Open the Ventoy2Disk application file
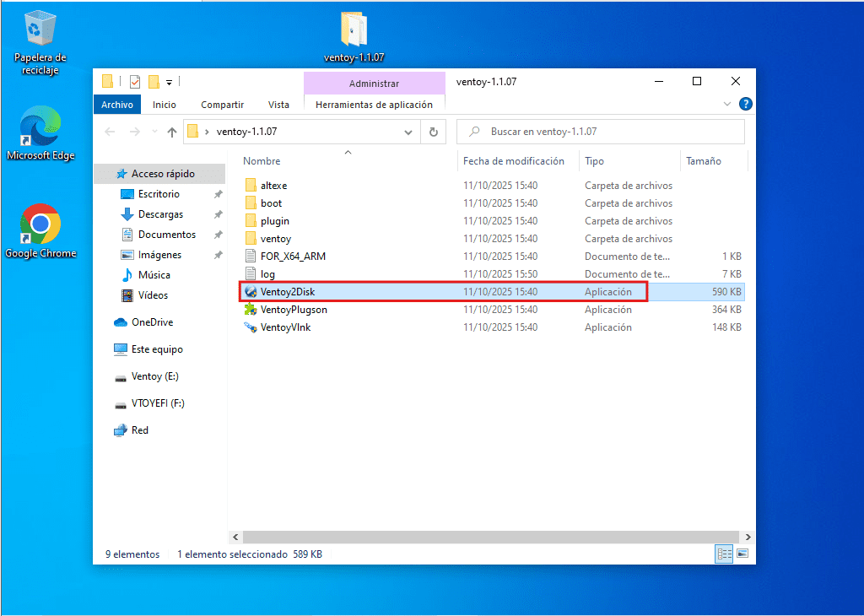Viewport: 864px width, 616px height. tap(287, 292)
